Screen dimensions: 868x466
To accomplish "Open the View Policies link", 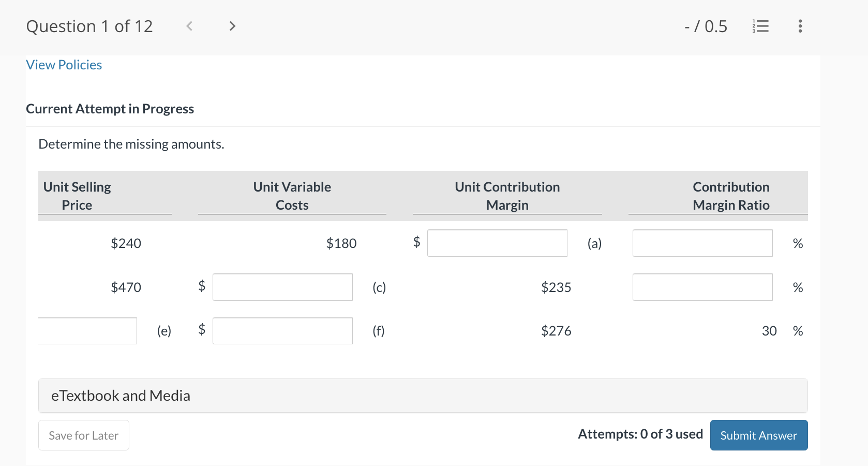I will click(64, 65).
